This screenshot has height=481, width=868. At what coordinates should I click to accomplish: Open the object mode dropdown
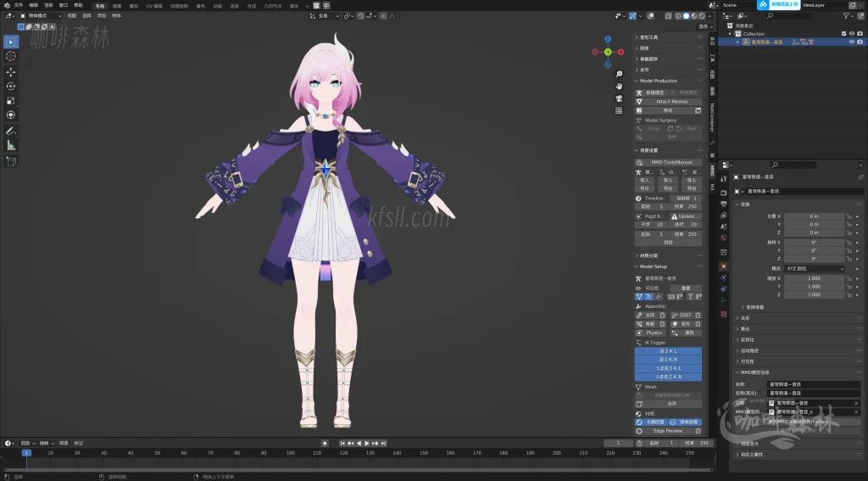pos(41,16)
